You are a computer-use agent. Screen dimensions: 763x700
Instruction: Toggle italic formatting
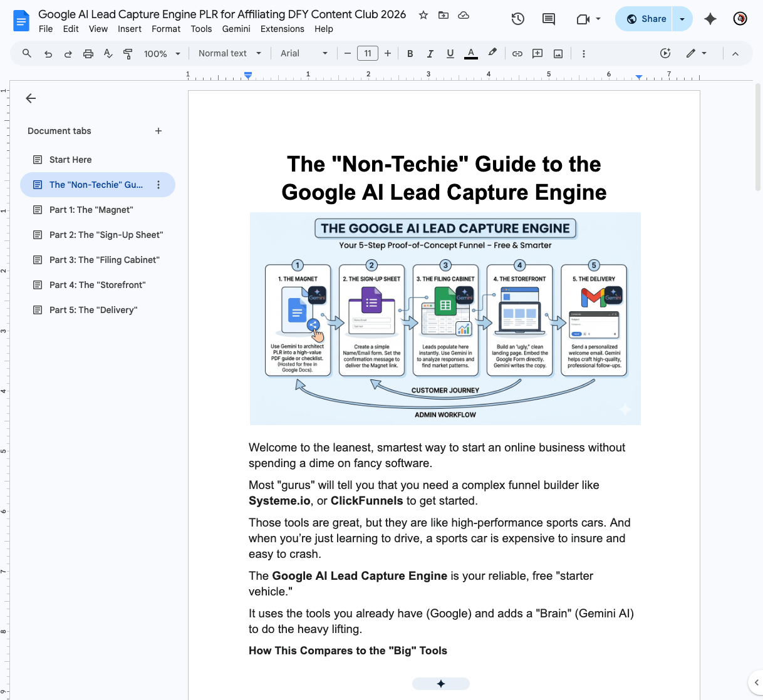[x=430, y=54]
